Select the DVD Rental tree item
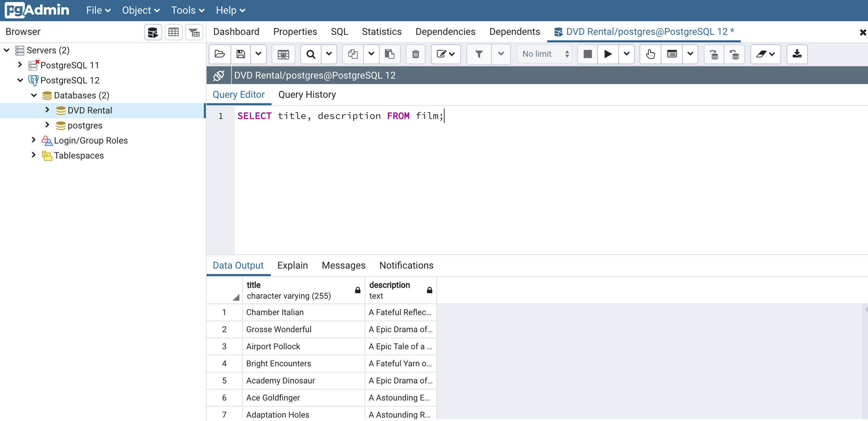The height and width of the screenshot is (421, 868). (90, 110)
